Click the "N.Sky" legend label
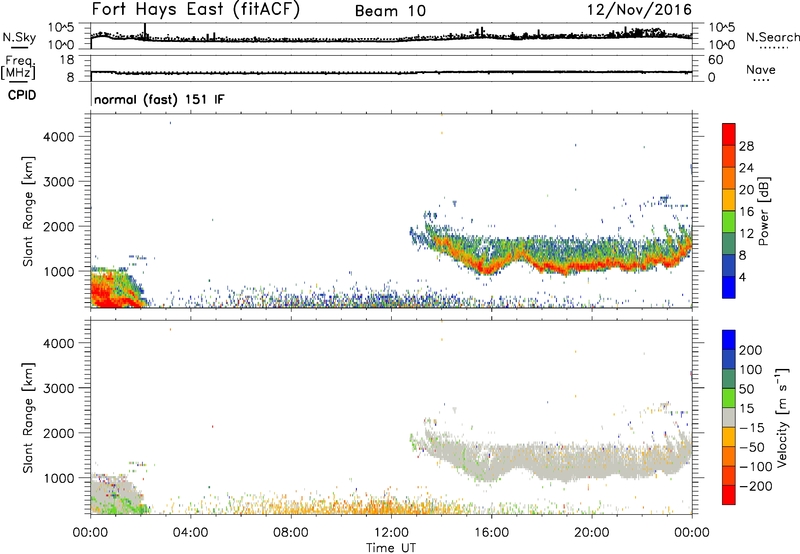 [x=19, y=37]
